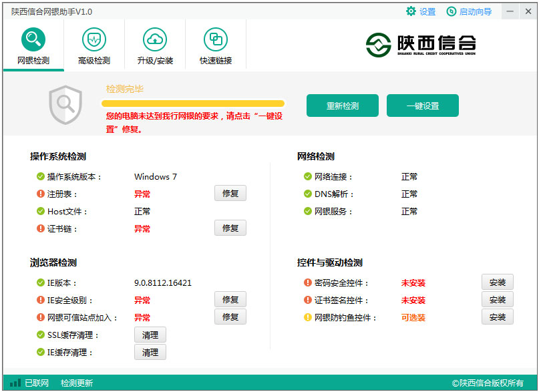Click the 重新检测 button
The image size is (541, 392).
343,106
